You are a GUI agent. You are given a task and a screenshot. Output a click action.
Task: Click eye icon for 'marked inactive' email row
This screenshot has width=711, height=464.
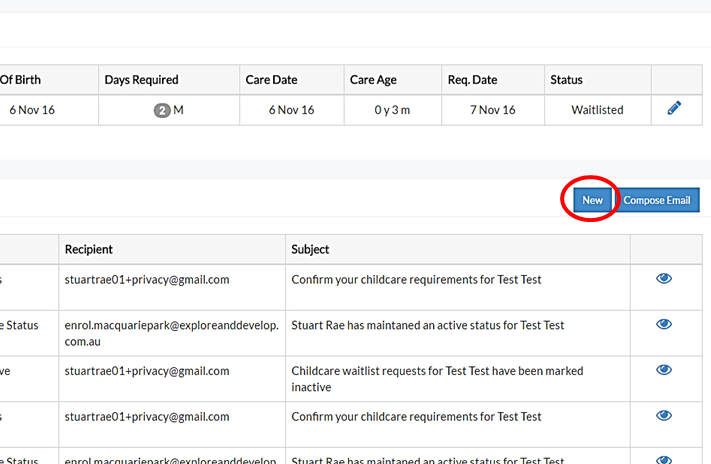coord(663,371)
